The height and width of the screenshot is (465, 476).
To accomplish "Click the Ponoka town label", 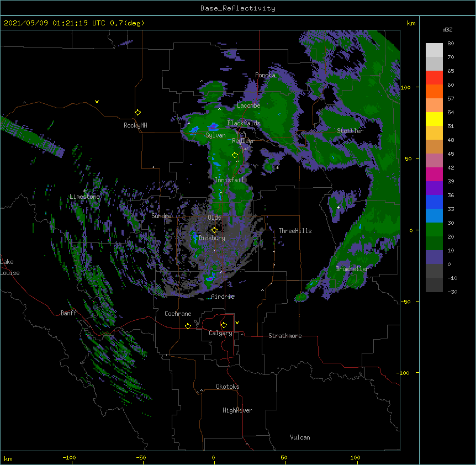I will pyautogui.click(x=265, y=75).
